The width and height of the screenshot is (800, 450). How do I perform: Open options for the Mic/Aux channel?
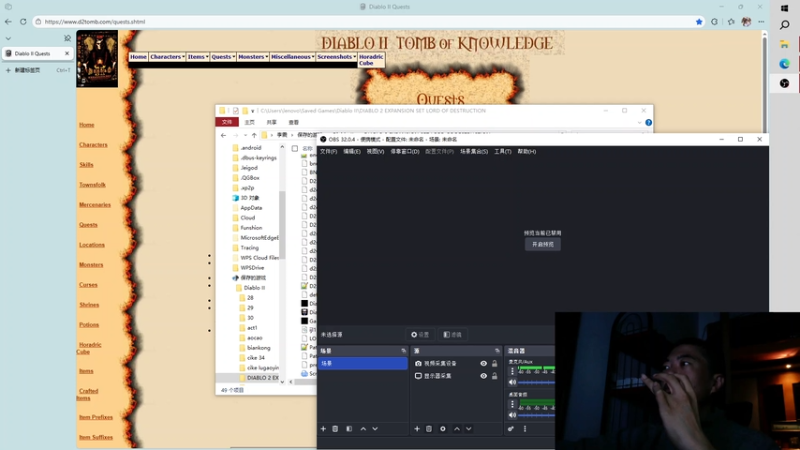click(x=512, y=371)
